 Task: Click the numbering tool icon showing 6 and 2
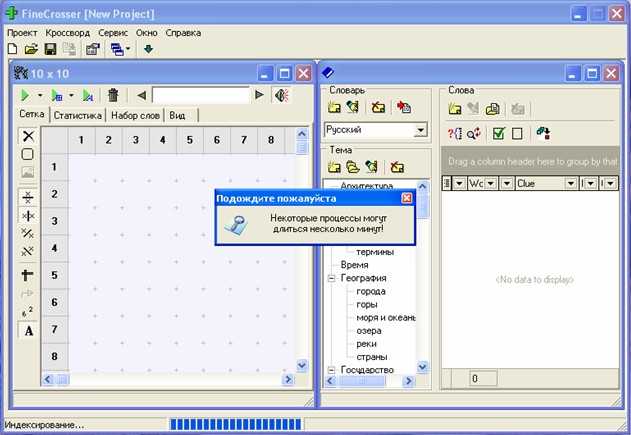click(x=27, y=312)
